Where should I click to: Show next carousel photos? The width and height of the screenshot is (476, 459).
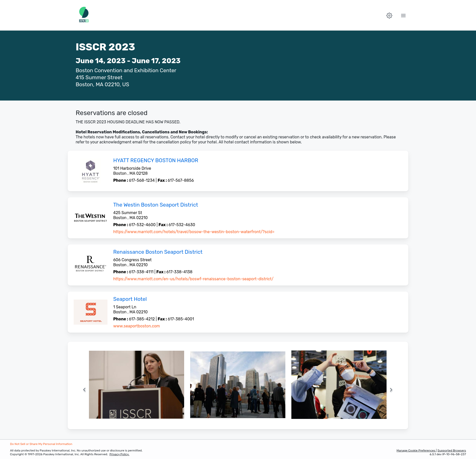391,390
